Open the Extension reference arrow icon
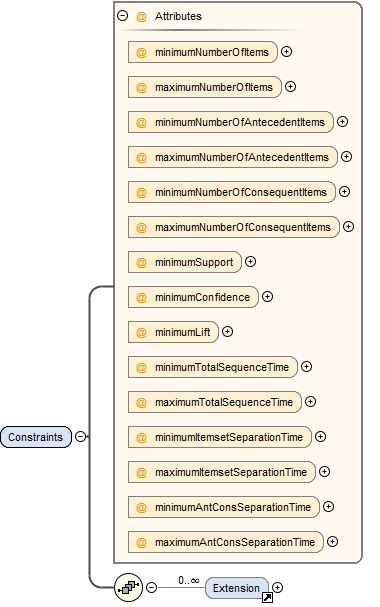The height and width of the screenshot is (607, 380). point(267,598)
